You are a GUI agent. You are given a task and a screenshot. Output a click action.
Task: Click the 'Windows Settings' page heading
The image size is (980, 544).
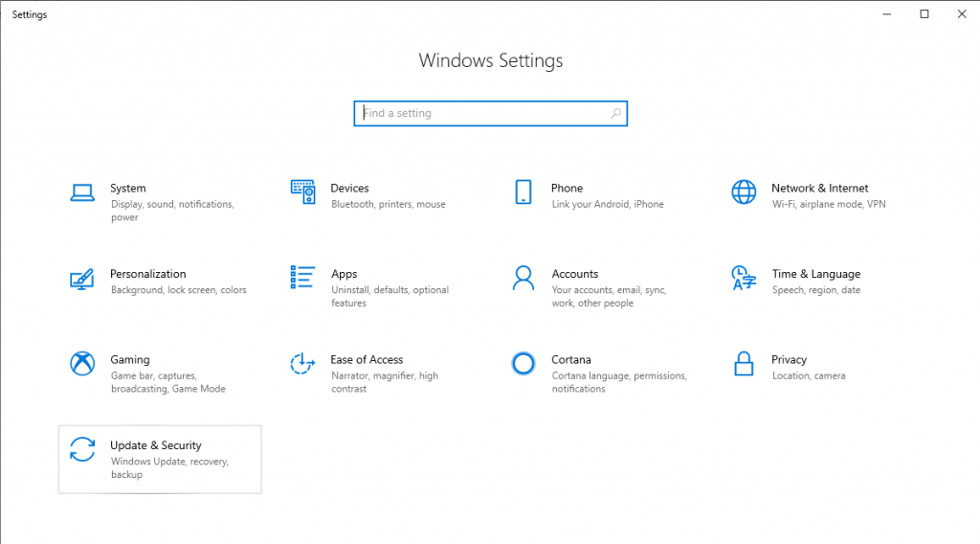(x=491, y=60)
